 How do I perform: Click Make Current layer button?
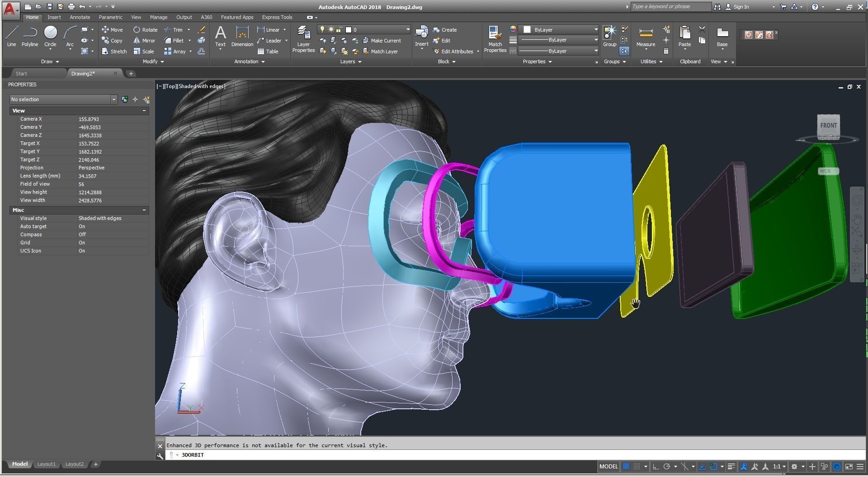point(382,40)
